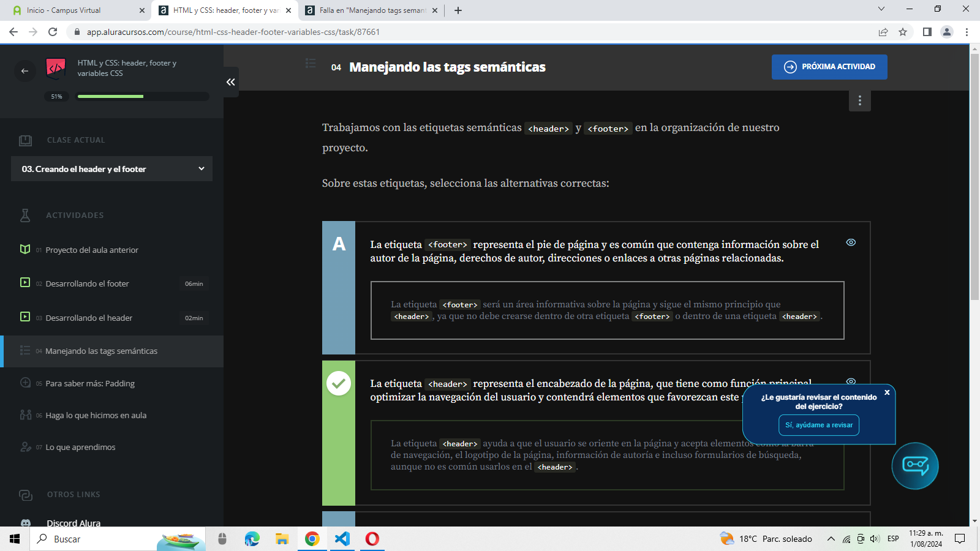Open the browser side panel icon
Viewport: 980px width, 551px height.
[927, 32]
